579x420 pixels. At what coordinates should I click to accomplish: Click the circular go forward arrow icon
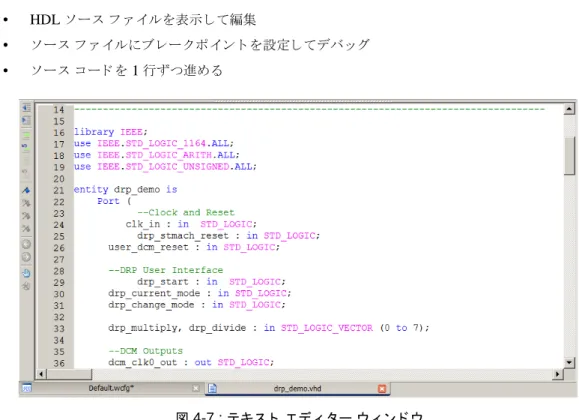point(26,257)
